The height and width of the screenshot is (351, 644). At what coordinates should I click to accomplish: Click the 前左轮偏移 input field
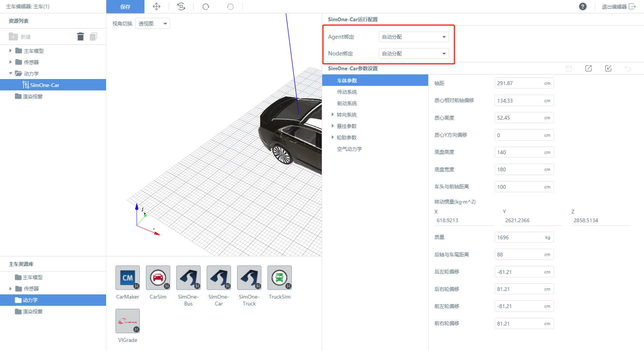[x=524, y=306]
